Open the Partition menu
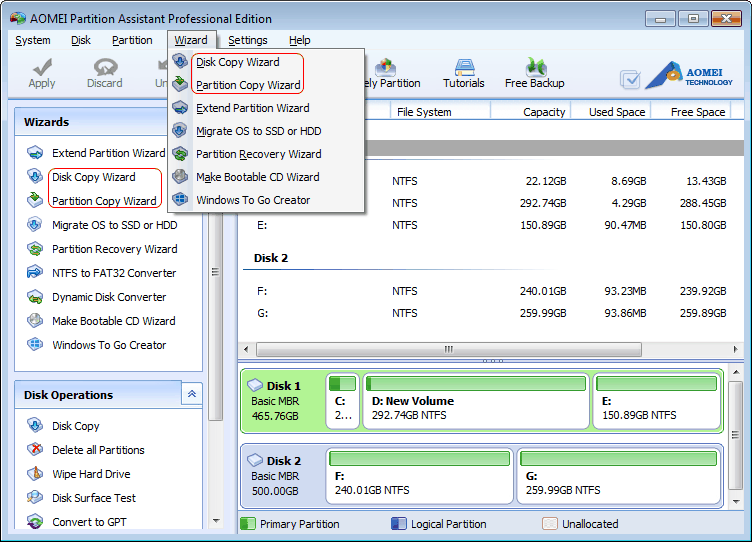Image resolution: width=752 pixels, height=542 pixels. click(132, 40)
